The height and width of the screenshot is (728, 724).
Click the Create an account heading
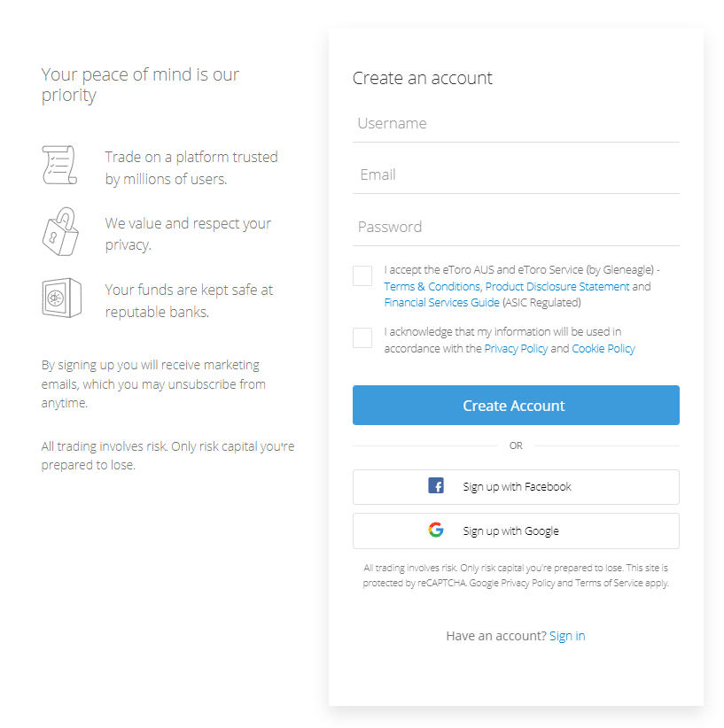(422, 78)
